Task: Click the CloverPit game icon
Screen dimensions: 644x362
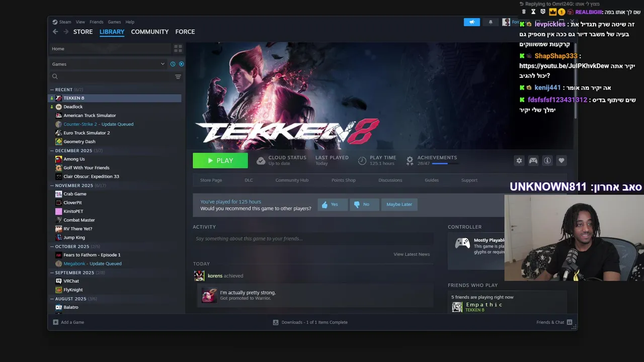Action: [x=59, y=203]
